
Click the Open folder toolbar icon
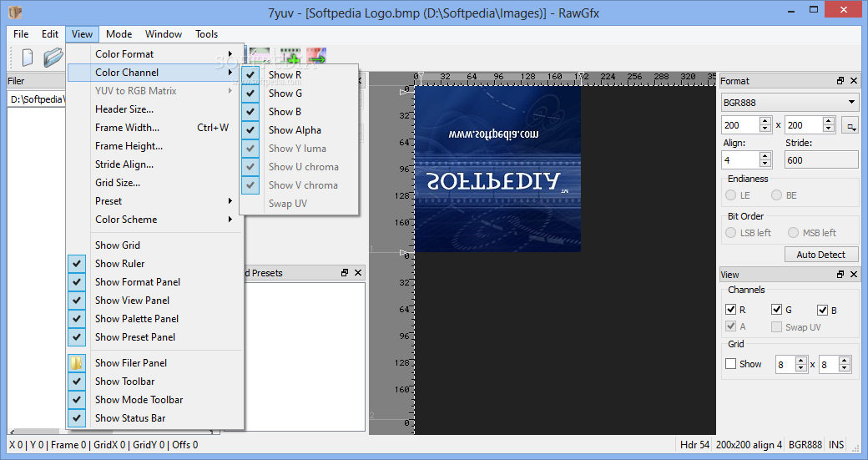coord(53,57)
